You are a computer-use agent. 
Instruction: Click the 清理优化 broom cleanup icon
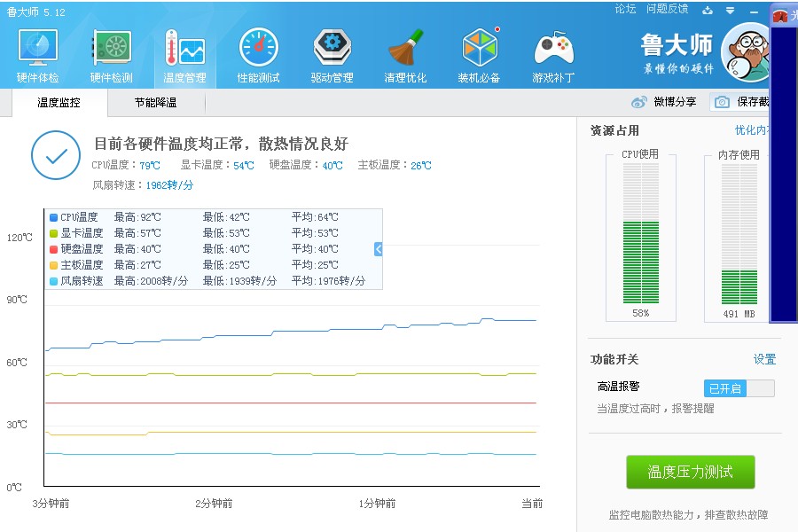point(405,55)
